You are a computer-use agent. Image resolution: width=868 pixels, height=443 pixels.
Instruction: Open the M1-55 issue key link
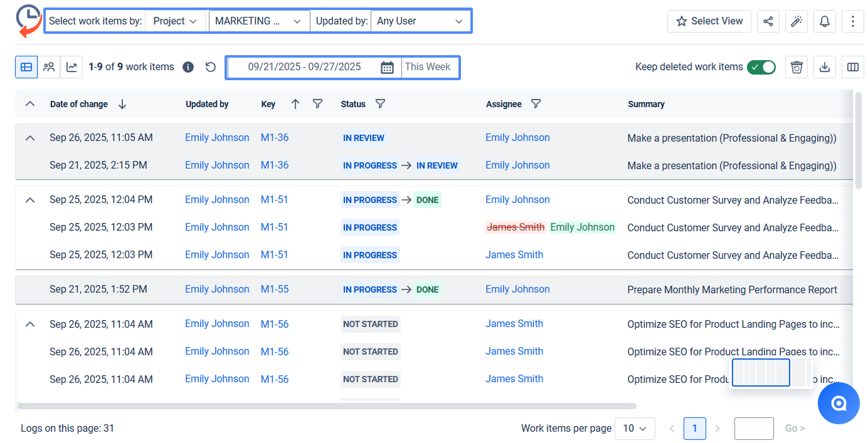[275, 289]
